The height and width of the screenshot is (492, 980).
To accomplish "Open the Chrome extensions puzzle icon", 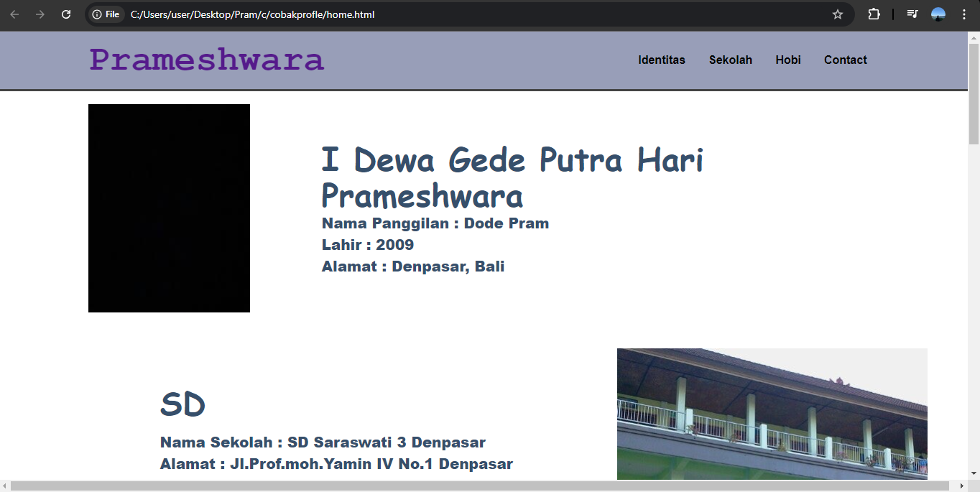I will point(874,14).
